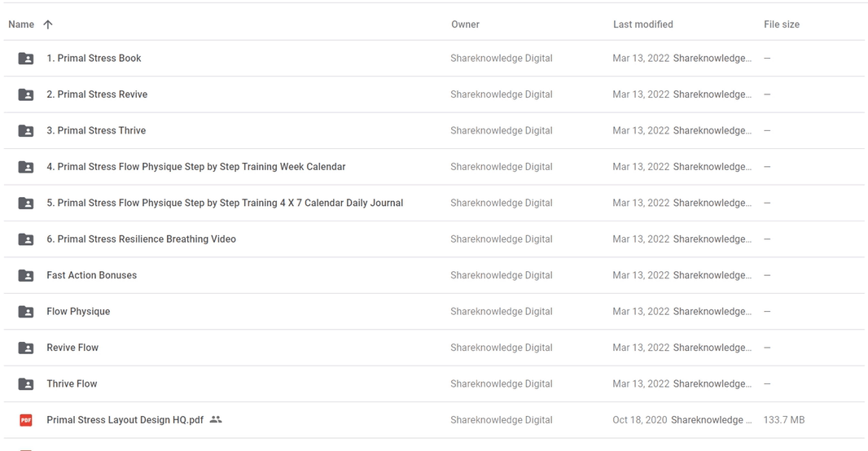Click the Last modified column header
This screenshot has width=868, height=451.
(642, 24)
